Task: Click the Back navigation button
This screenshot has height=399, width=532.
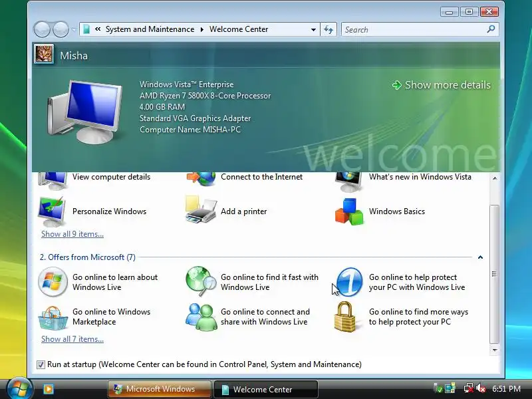Action: (x=42, y=29)
